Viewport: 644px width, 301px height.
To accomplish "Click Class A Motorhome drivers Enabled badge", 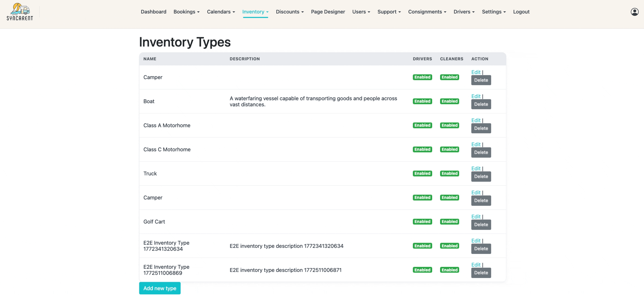I will (x=422, y=125).
